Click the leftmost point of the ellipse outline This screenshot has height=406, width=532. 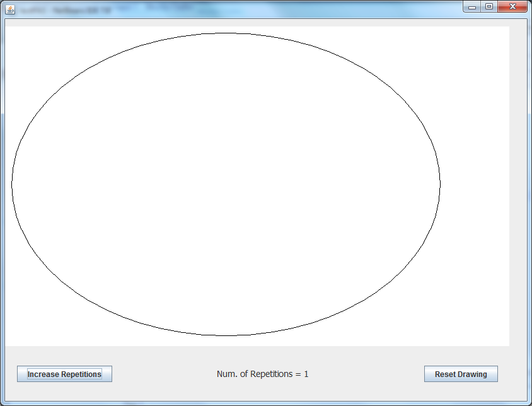pos(12,184)
